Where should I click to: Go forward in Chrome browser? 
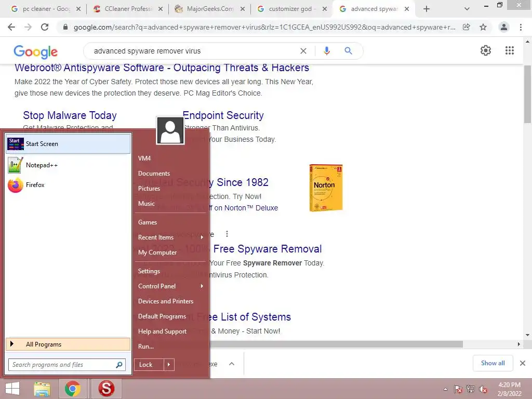(28, 27)
